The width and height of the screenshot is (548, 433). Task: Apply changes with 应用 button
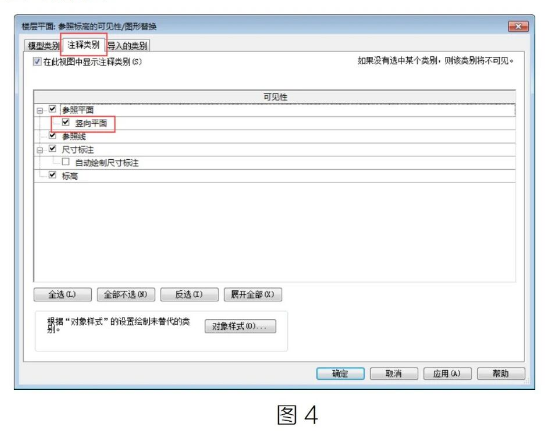(x=447, y=374)
